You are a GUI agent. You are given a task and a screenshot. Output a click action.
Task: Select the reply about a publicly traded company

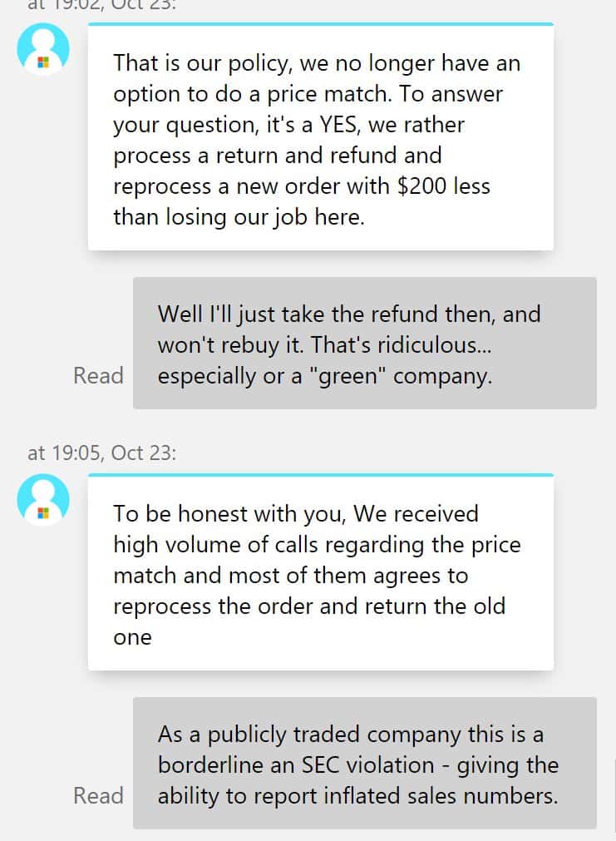click(365, 763)
